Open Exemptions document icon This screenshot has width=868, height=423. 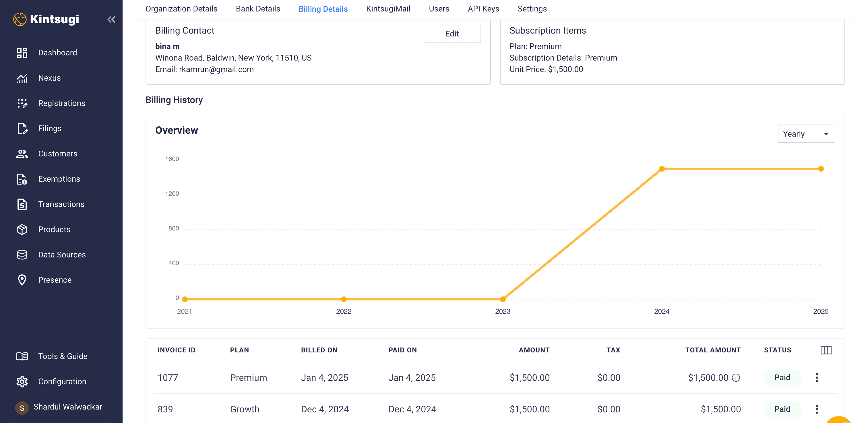pos(22,179)
